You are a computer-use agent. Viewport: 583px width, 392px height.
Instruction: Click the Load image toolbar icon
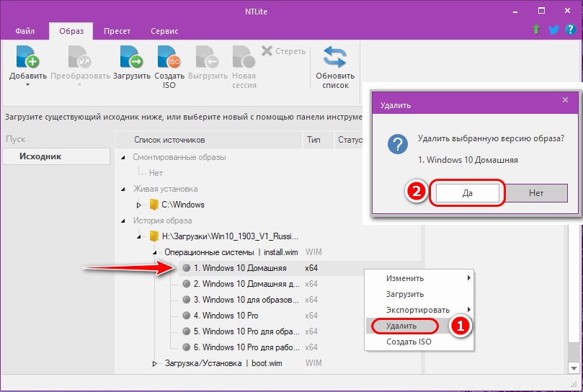point(132,58)
